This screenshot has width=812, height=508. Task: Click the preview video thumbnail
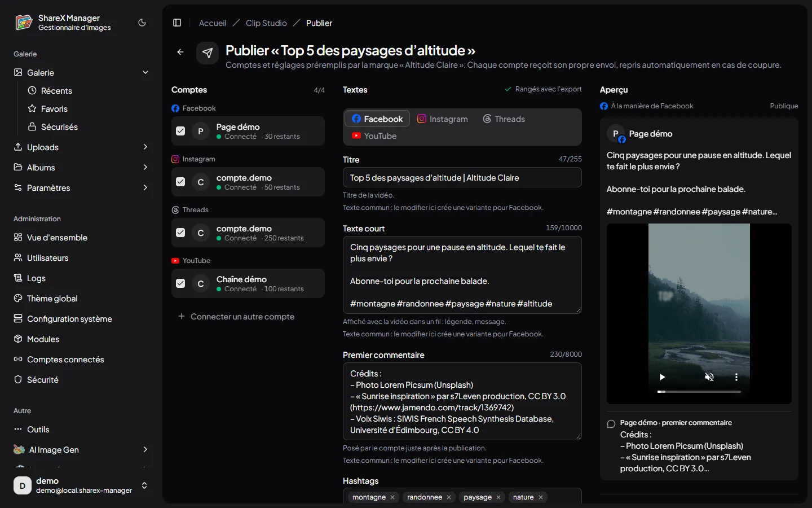click(x=699, y=314)
